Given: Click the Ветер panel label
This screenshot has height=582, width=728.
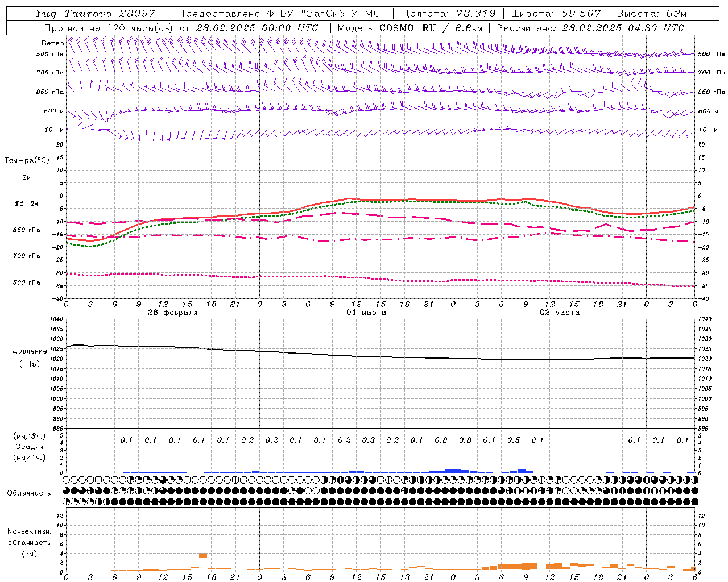Looking at the screenshot, I should point(52,43).
